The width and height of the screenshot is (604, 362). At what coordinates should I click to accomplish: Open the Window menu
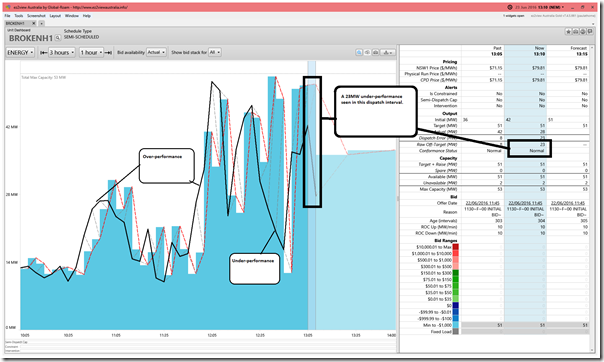click(x=72, y=16)
